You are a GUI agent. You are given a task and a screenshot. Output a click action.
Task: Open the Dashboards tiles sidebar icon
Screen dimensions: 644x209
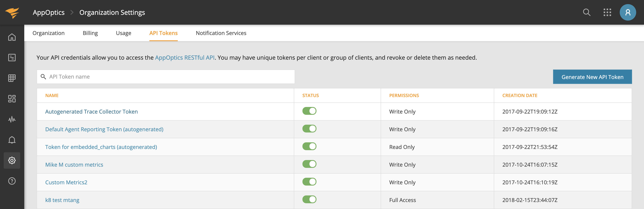pyautogui.click(x=12, y=99)
